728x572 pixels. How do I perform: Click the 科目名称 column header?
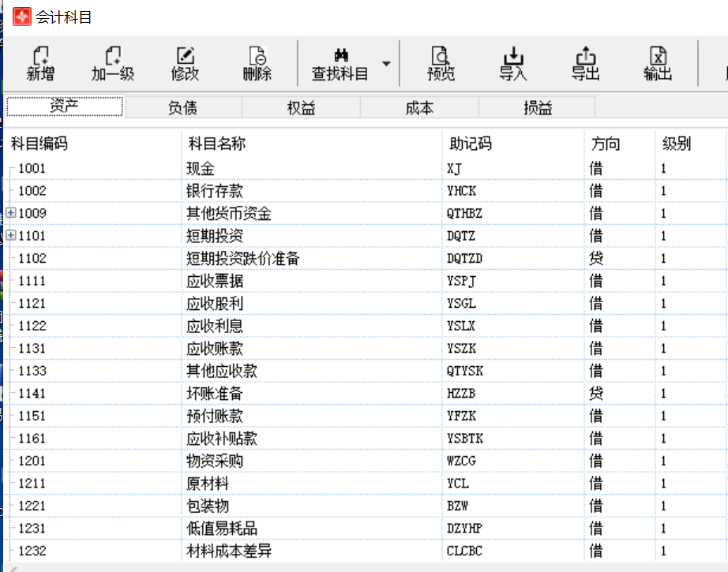(x=217, y=144)
